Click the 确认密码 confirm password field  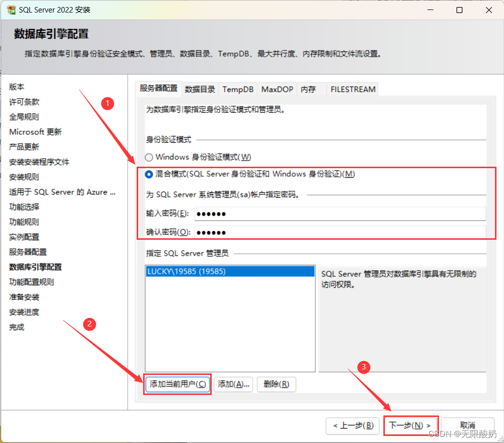pos(340,233)
